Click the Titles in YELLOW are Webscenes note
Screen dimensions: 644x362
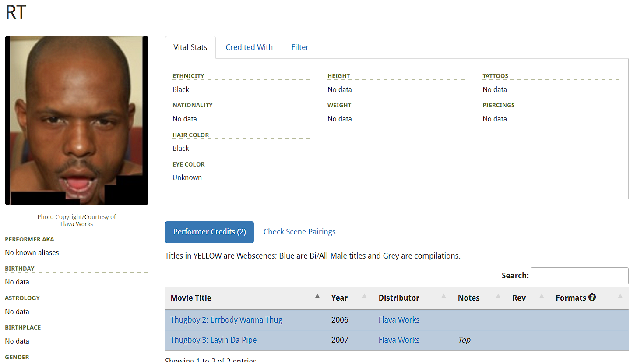(x=313, y=256)
